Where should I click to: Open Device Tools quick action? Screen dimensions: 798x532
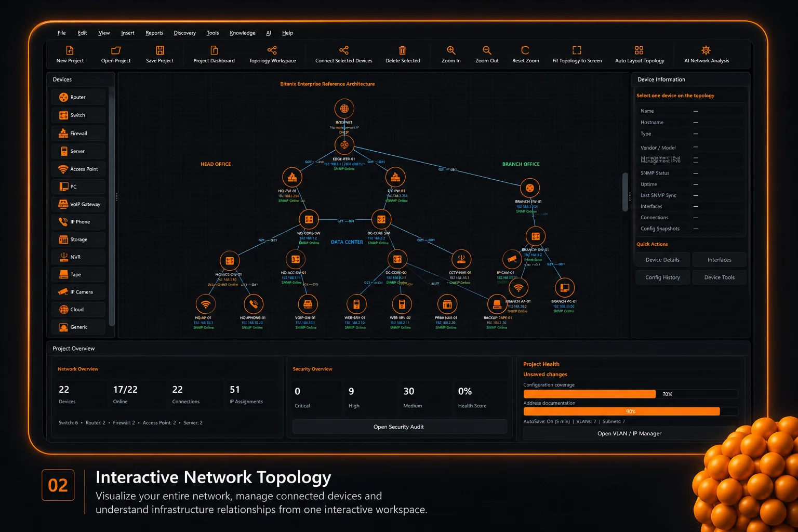tap(720, 277)
